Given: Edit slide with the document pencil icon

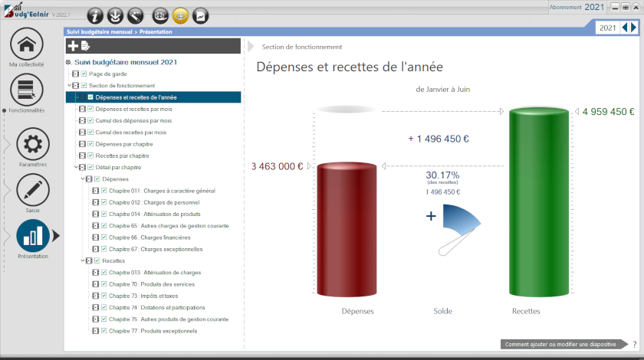Looking at the screenshot, I should pyautogui.click(x=85, y=46).
